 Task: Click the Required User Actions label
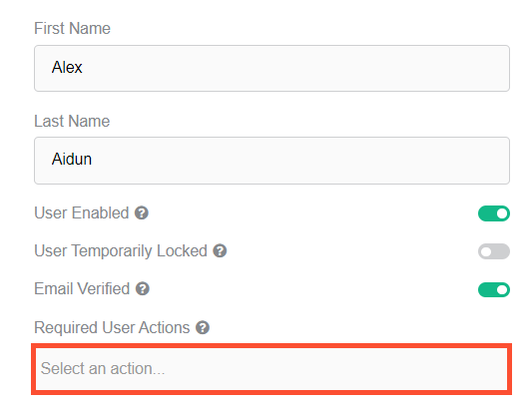112,327
